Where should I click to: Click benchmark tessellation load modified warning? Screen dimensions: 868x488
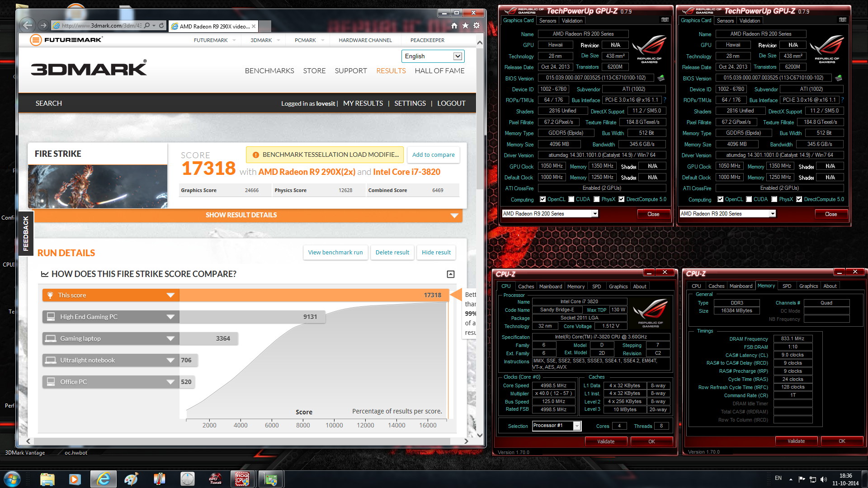click(325, 155)
